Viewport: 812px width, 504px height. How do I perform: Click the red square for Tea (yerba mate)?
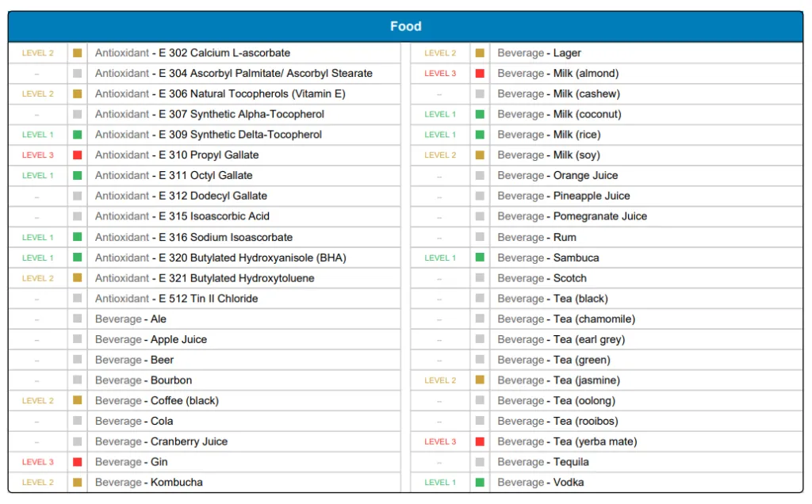[x=480, y=441]
